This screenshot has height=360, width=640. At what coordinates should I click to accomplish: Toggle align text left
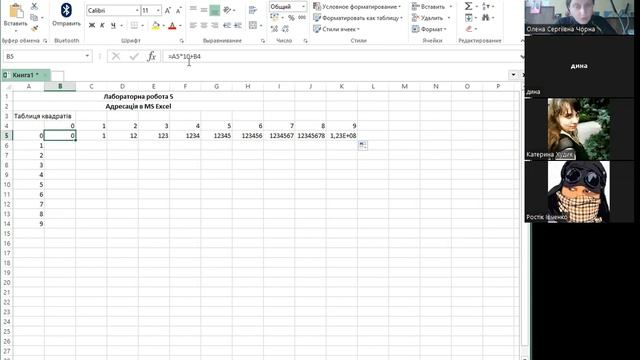[x=193, y=26]
